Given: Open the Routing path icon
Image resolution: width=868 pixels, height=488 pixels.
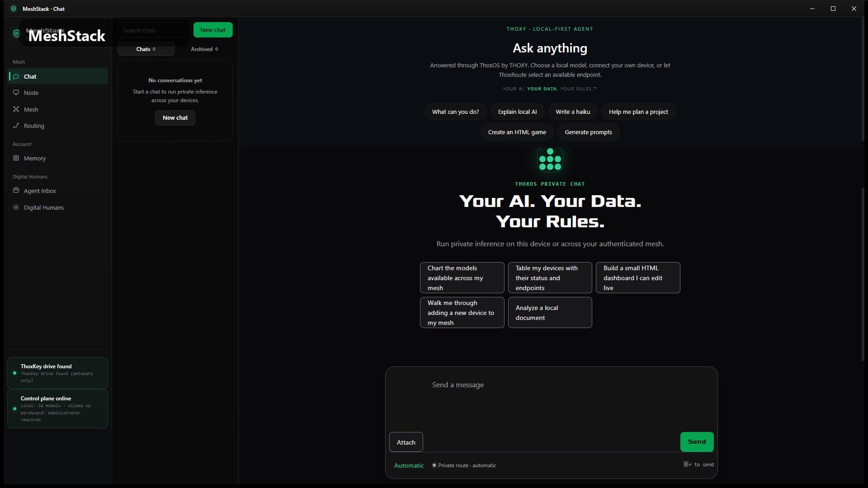Looking at the screenshot, I should [x=16, y=126].
